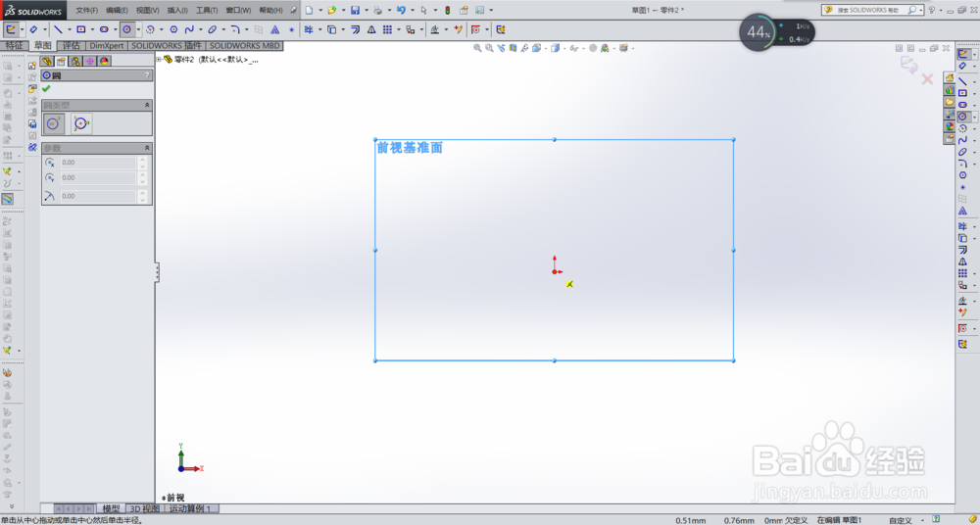Select the Sketch Fillet tool in top toolbar

coord(235,29)
